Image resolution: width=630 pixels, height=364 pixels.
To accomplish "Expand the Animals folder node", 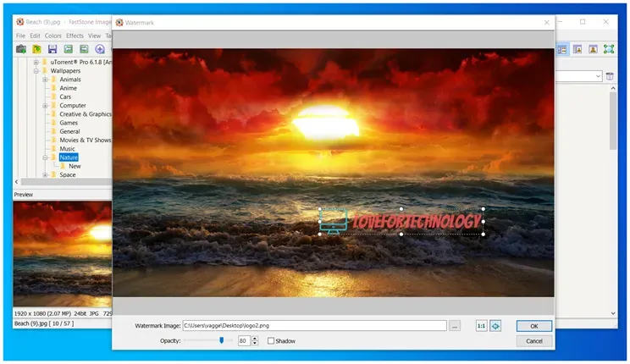I will pos(46,80).
